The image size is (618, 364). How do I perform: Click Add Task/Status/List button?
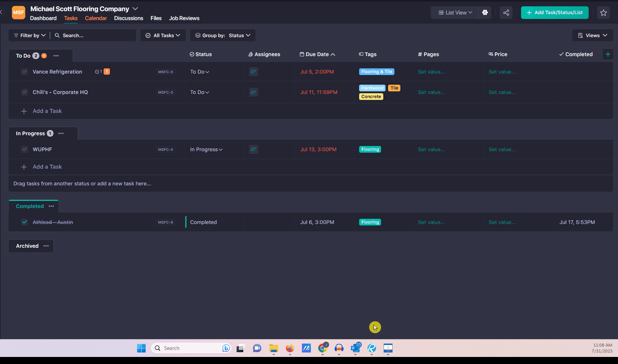(x=555, y=13)
